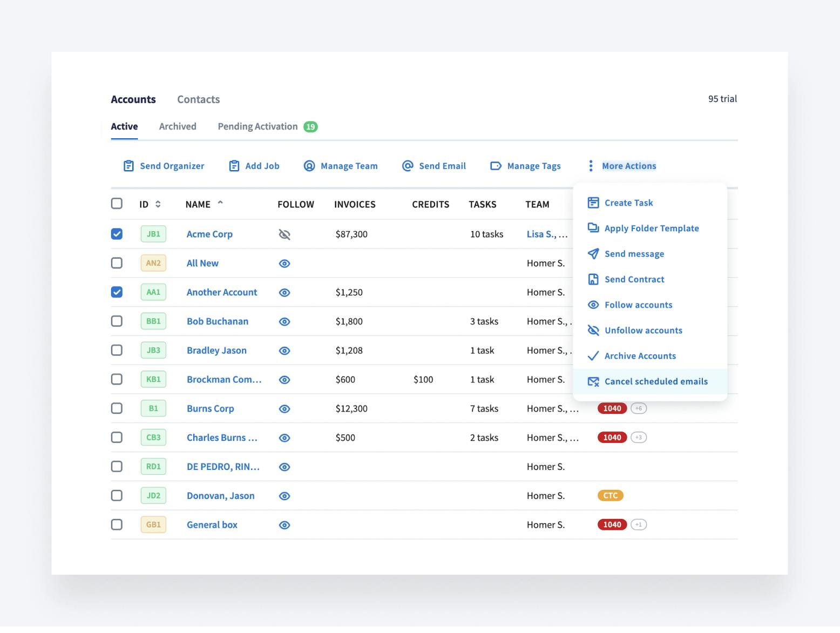
Task: Toggle follow eye for All New account
Action: (284, 264)
